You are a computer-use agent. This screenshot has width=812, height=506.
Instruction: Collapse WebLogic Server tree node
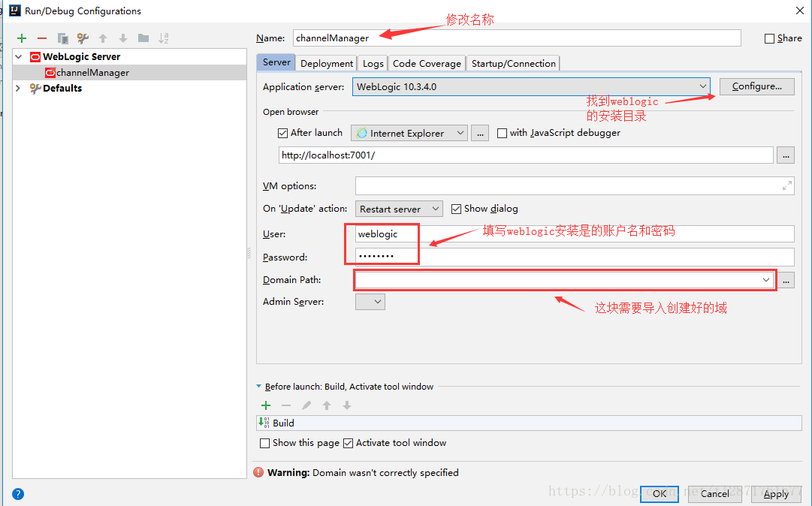pos(19,57)
